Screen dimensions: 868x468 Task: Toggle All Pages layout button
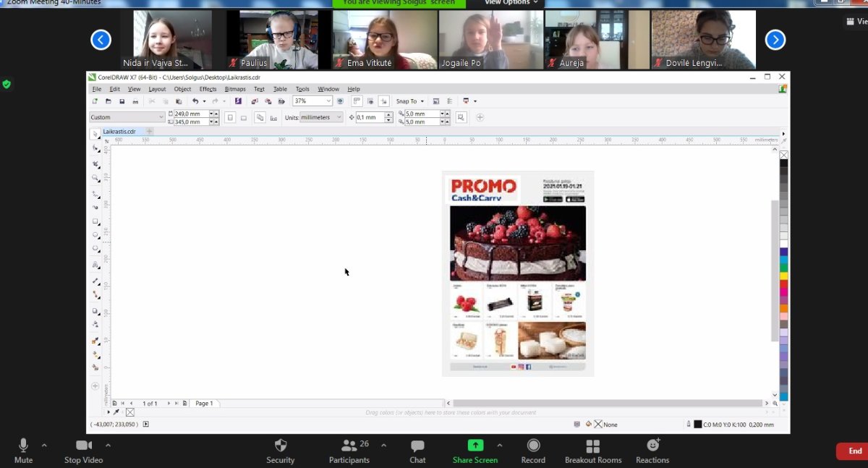click(x=260, y=117)
